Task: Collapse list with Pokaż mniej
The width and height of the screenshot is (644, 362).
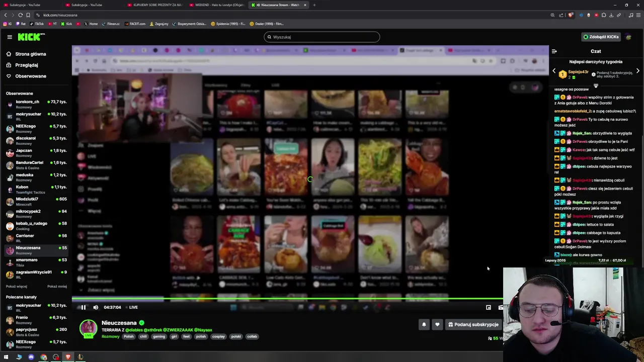Action: [x=57, y=286]
